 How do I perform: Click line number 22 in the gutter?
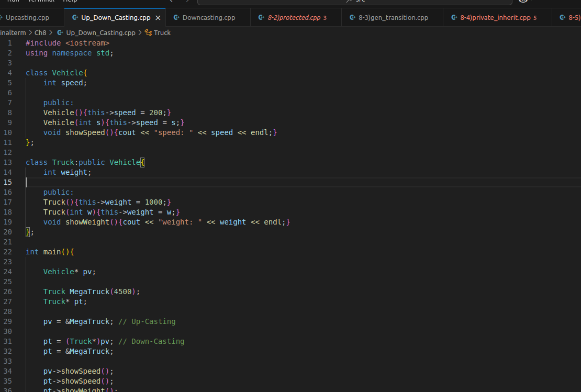pyautogui.click(x=8, y=252)
